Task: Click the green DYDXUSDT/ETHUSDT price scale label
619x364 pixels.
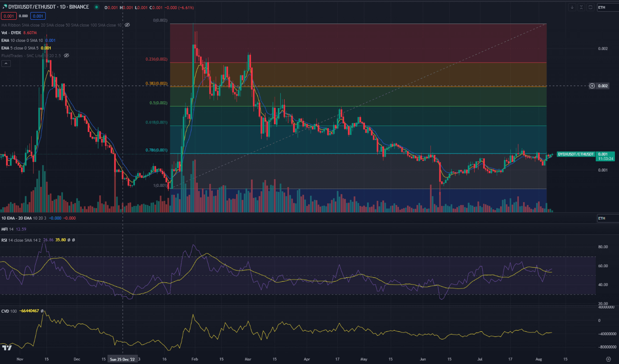Action: (576, 154)
